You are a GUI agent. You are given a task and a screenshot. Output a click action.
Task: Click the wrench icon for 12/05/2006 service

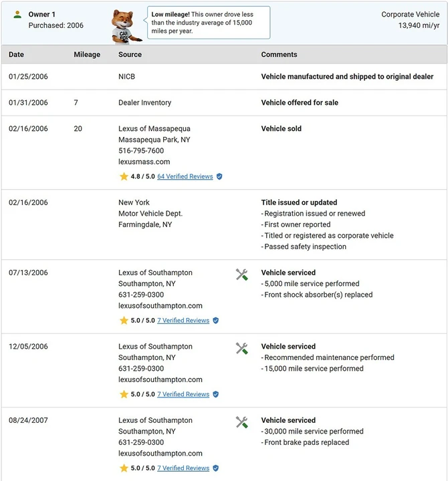coord(241,349)
